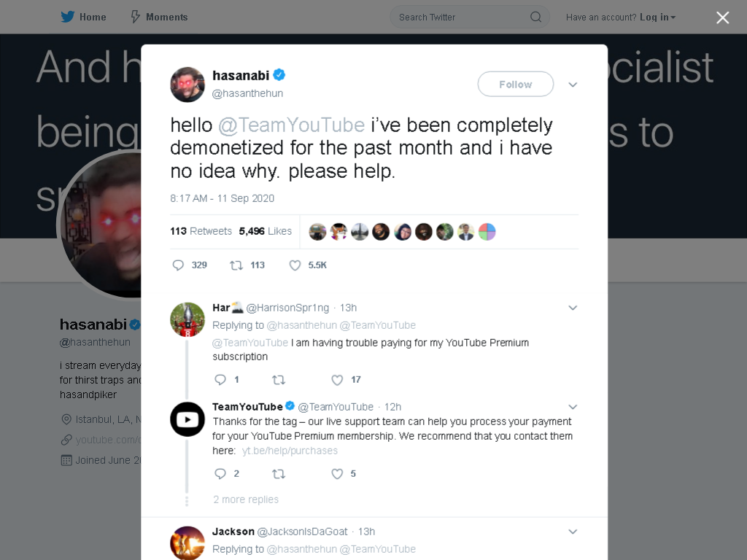
Task: Like TeamYouTube's reply with 5 likes
Action: [x=337, y=474]
